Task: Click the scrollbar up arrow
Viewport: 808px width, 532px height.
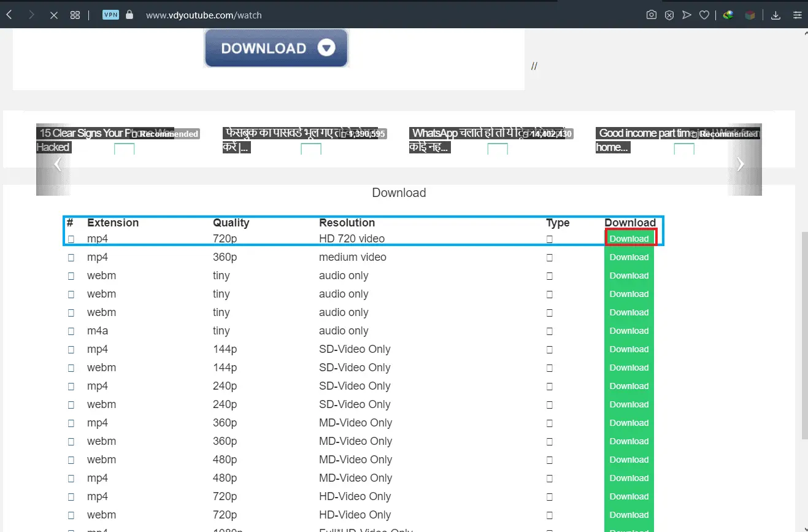Action: tap(804, 33)
